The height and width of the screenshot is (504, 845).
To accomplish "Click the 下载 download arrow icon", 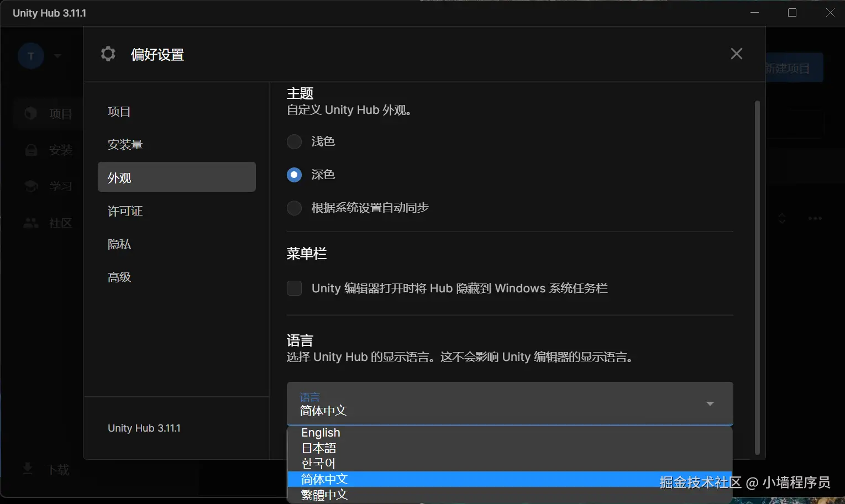I will click(27, 469).
